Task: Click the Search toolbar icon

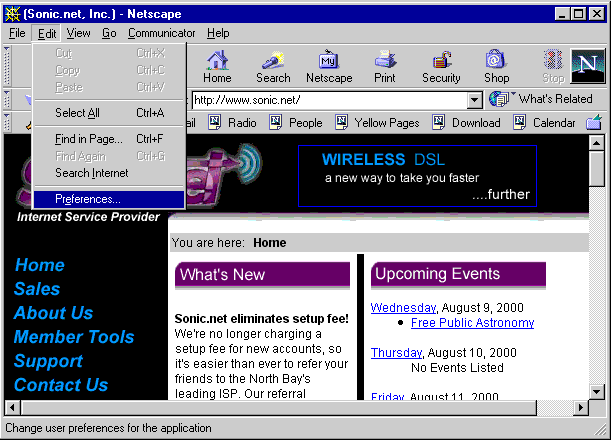Action: (x=273, y=67)
